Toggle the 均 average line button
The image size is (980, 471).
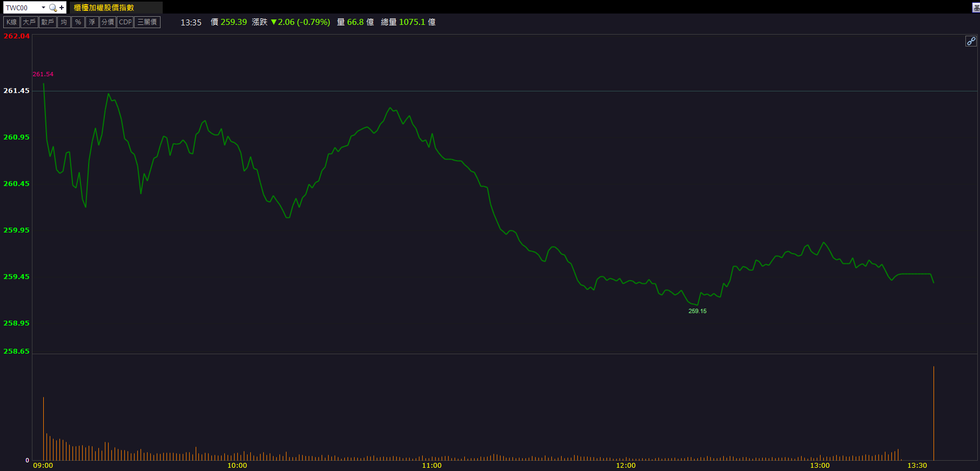pos(64,22)
